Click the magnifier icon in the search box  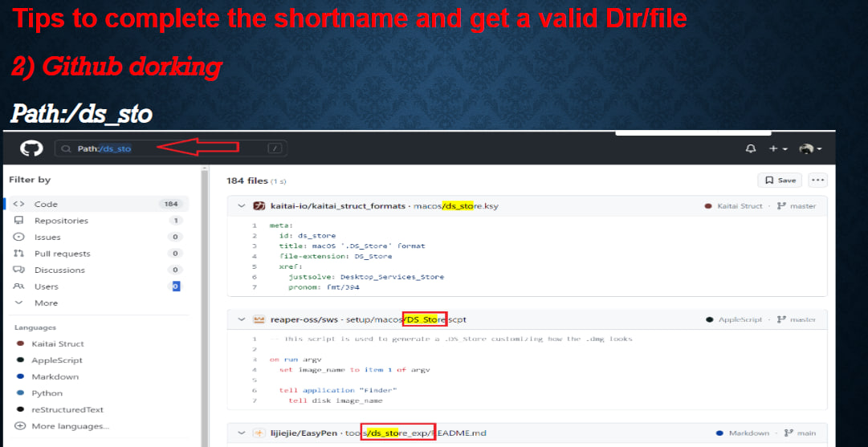[x=67, y=148]
